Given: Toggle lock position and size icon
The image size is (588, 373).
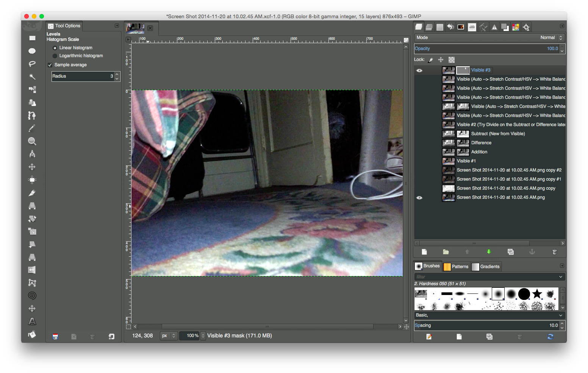Looking at the screenshot, I should pos(441,60).
